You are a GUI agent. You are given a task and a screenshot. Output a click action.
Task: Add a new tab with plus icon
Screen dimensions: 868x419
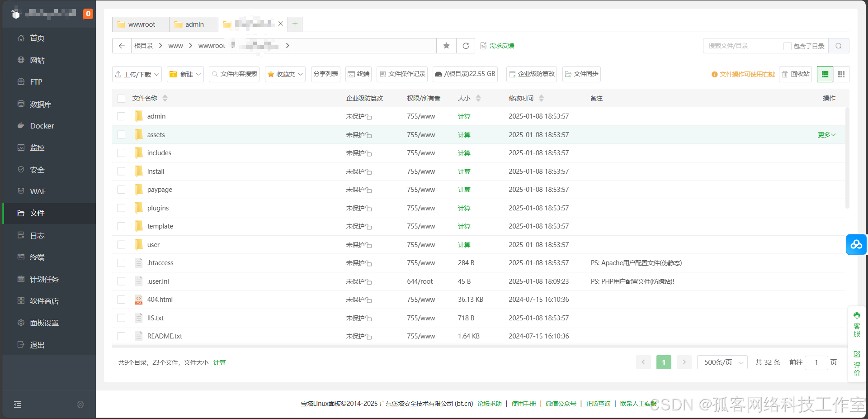[295, 24]
